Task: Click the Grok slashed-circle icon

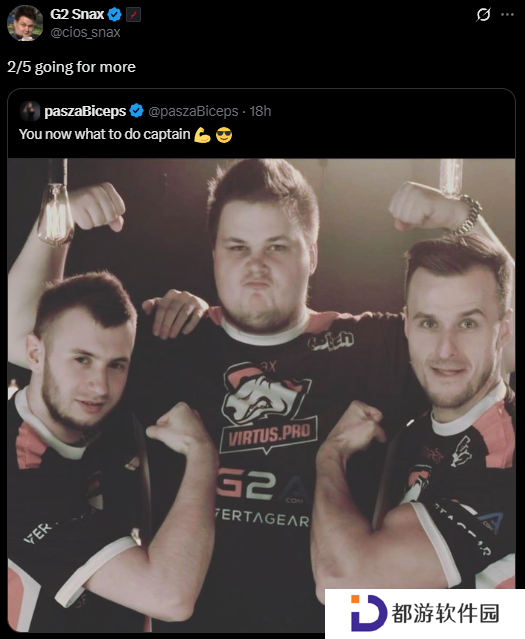Action: coord(483,15)
